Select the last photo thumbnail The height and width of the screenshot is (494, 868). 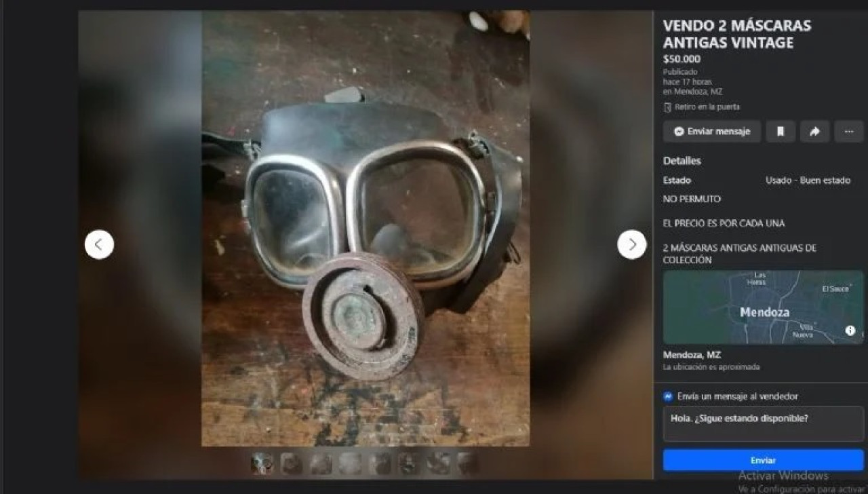[x=468, y=463]
